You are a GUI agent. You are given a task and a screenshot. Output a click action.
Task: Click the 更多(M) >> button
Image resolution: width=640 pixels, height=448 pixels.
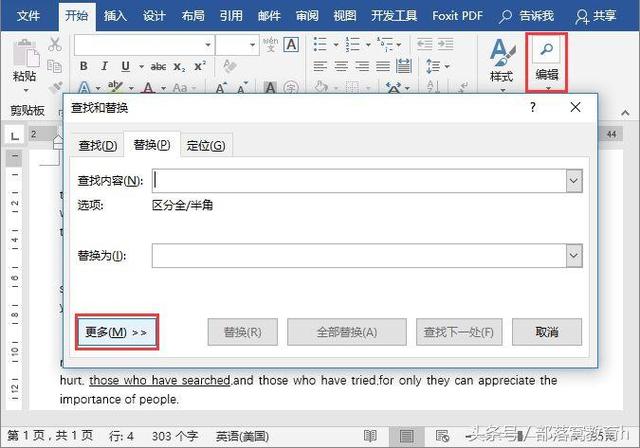117,332
